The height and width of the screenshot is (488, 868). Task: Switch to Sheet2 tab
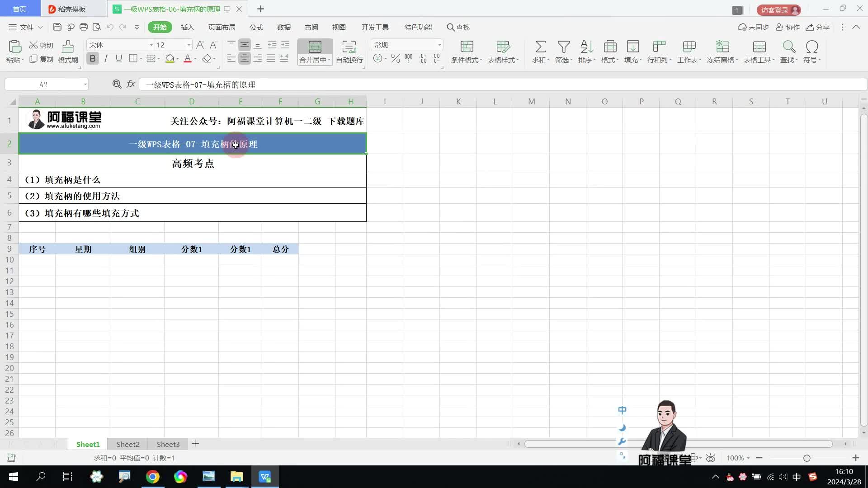click(128, 444)
